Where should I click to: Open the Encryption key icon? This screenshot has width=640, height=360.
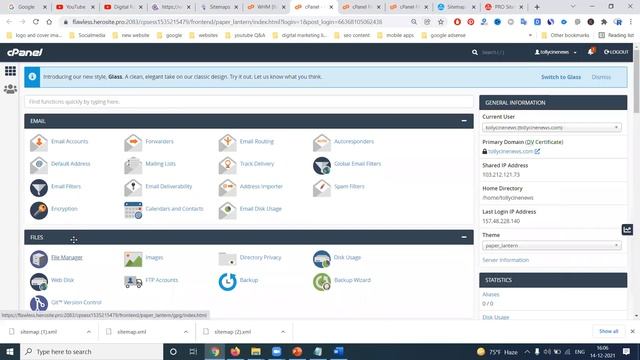[38, 210]
